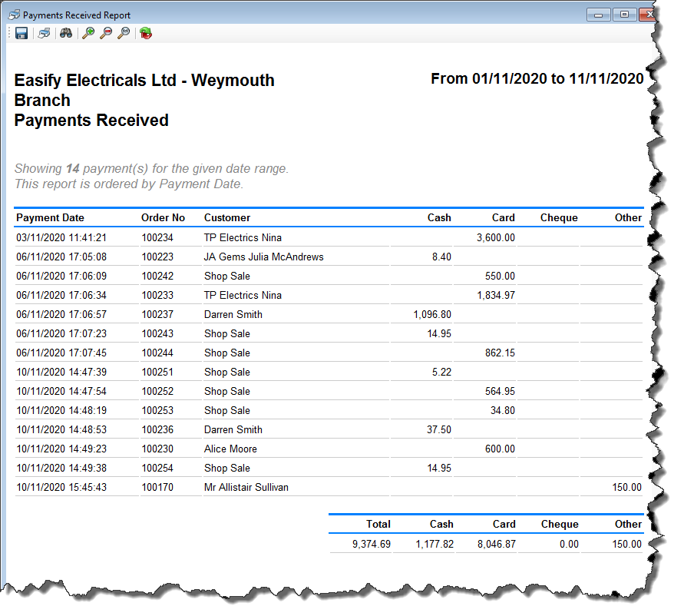Image resolution: width=694 pixels, height=616 pixels.
Task: Click the Payment Date column header
Action: [50, 217]
